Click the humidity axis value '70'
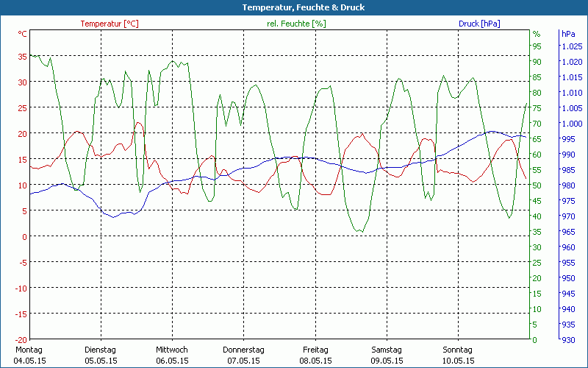588x368 pixels. point(537,124)
